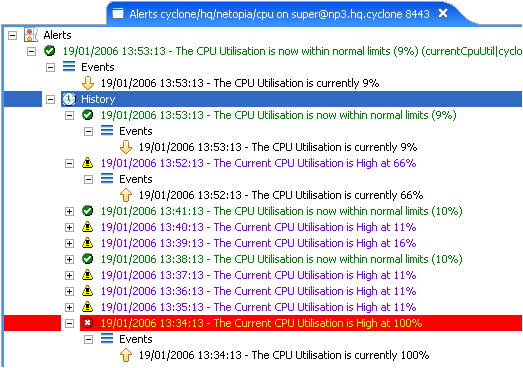Click down arrow icon of first 9% event
The width and height of the screenshot is (523, 368).
(x=88, y=83)
